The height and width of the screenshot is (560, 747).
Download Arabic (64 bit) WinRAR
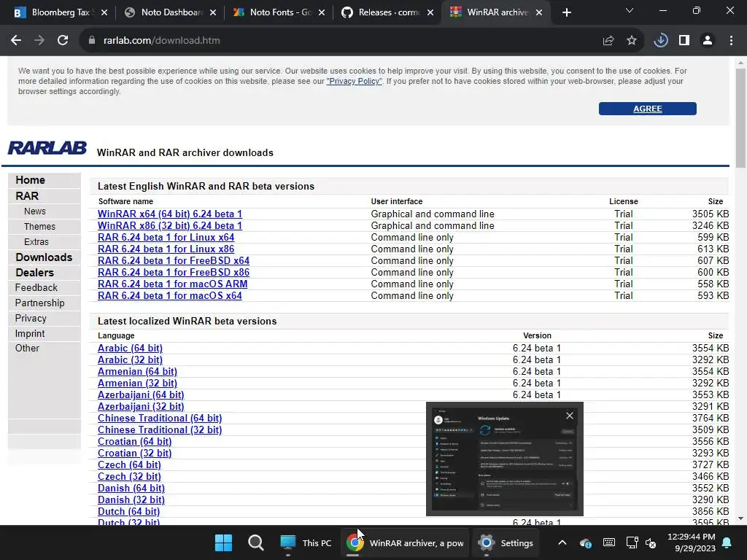click(130, 348)
